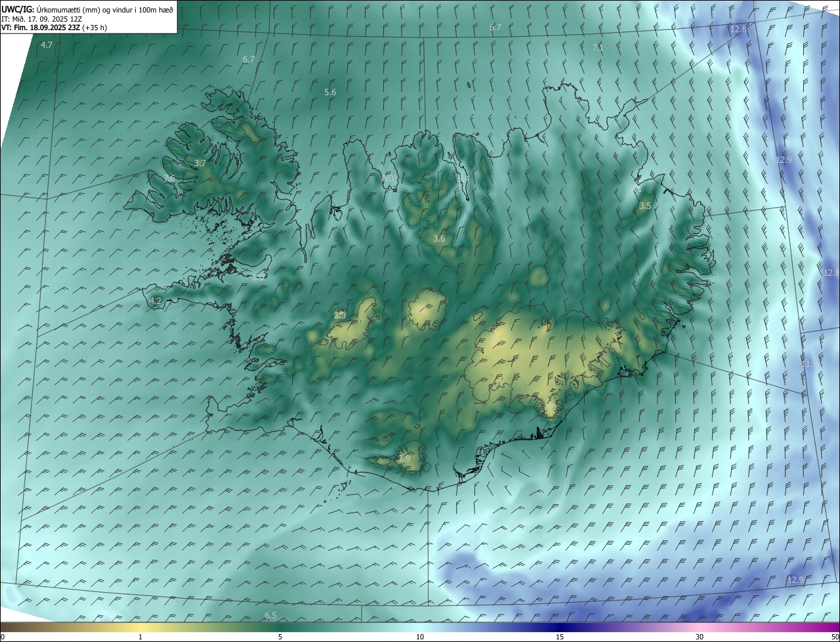Screen dimensions: 840x642
Task: Click the value label 2.3 on the map
Action: tap(340, 315)
